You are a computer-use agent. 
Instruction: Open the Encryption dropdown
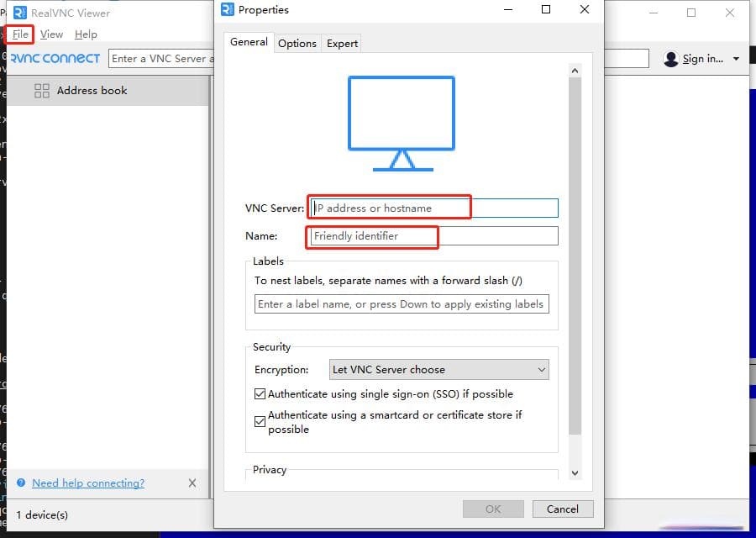click(x=438, y=370)
